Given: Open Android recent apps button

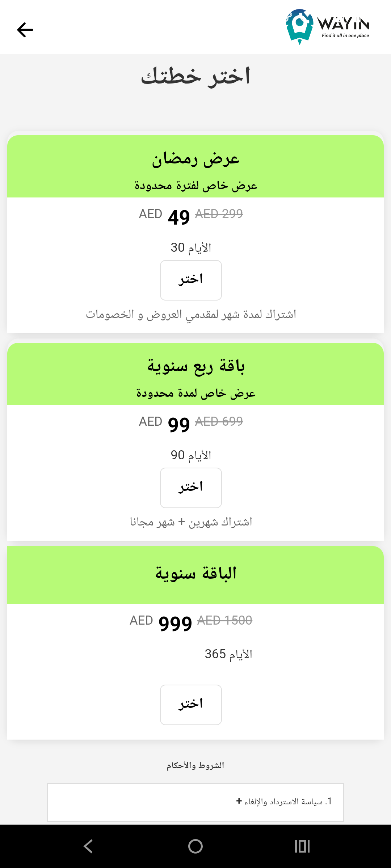Looking at the screenshot, I should coord(302,846).
